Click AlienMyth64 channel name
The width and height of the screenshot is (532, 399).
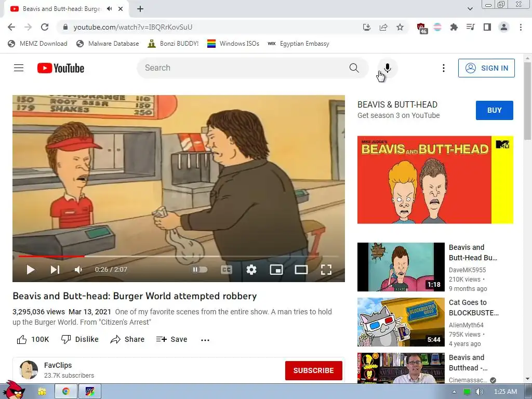(466, 325)
